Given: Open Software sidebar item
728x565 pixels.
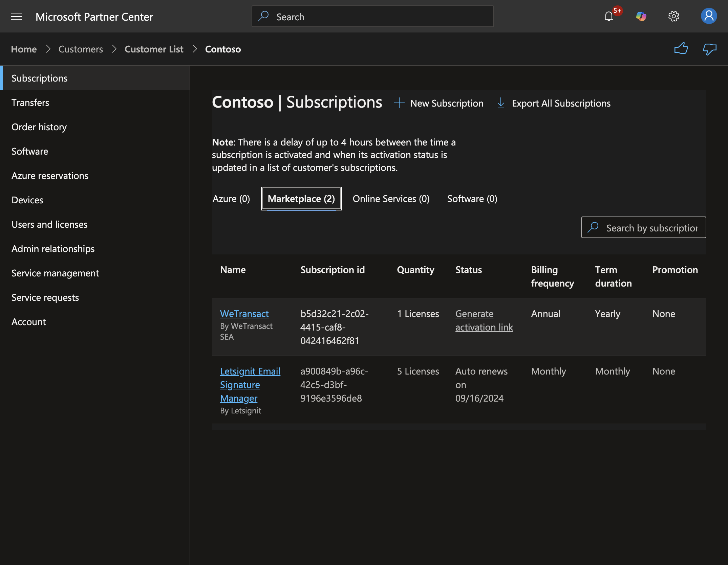Looking at the screenshot, I should point(95,151).
